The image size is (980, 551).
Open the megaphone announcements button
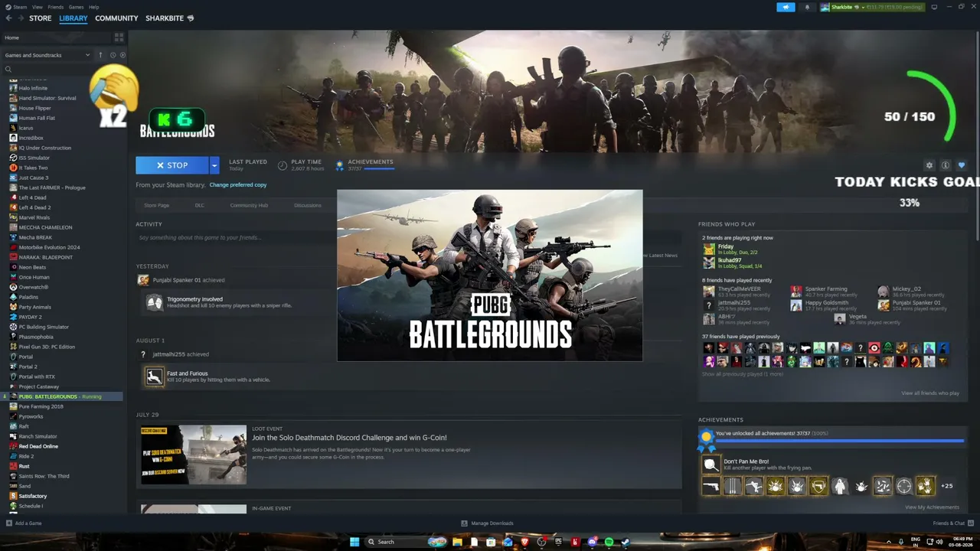click(x=786, y=7)
